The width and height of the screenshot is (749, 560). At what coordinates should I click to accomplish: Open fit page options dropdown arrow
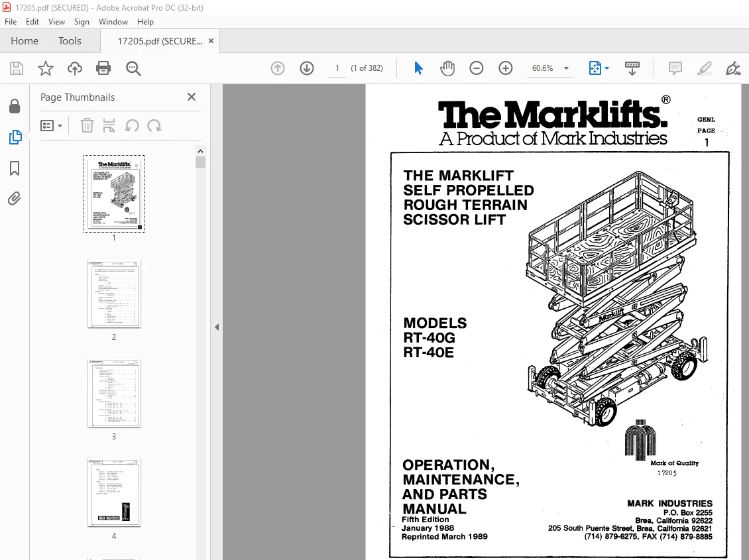(x=606, y=68)
